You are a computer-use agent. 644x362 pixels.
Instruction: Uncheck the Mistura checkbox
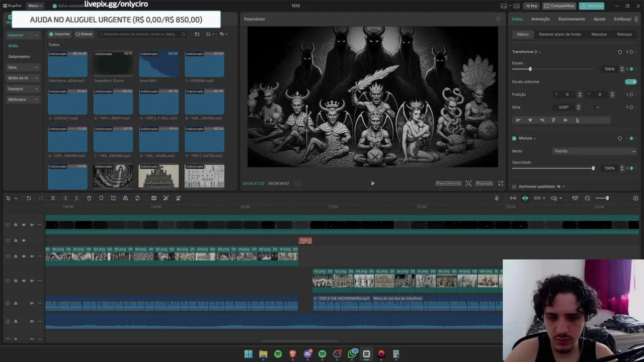point(514,138)
